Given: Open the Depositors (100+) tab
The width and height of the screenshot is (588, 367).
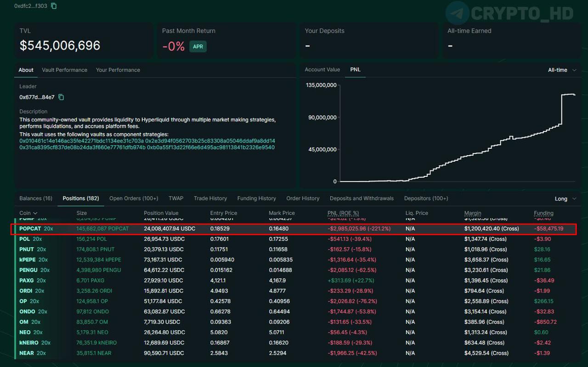Looking at the screenshot, I should click(x=426, y=198).
